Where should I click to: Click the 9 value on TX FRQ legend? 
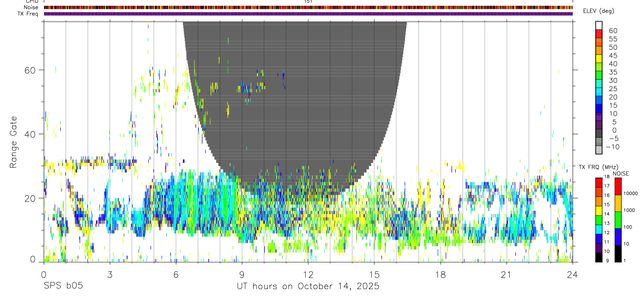point(607,260)
